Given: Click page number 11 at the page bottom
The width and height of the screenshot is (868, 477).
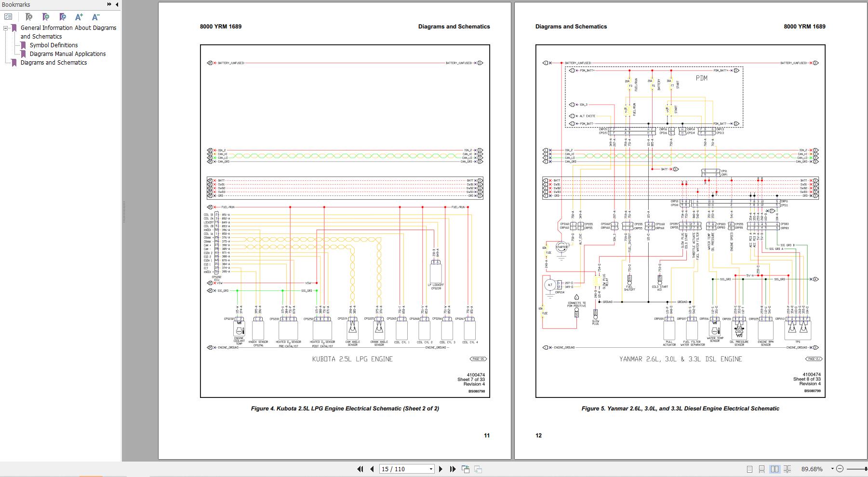Looking at the screenshot, I should pos(487,436).
